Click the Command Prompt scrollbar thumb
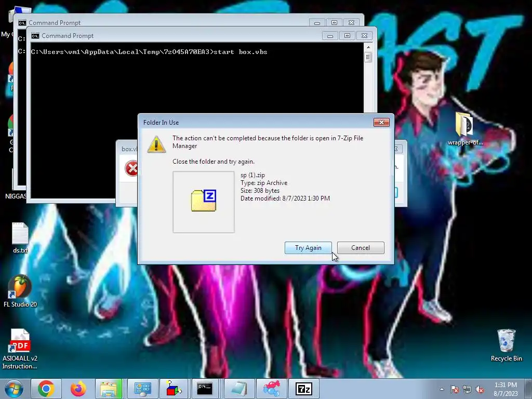 pos(368,57)
